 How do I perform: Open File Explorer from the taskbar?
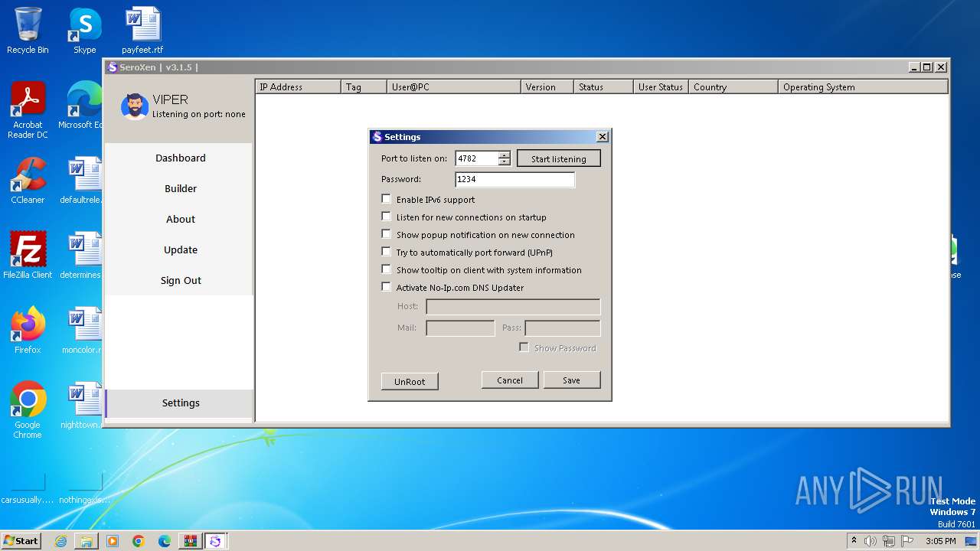(87, 541)
